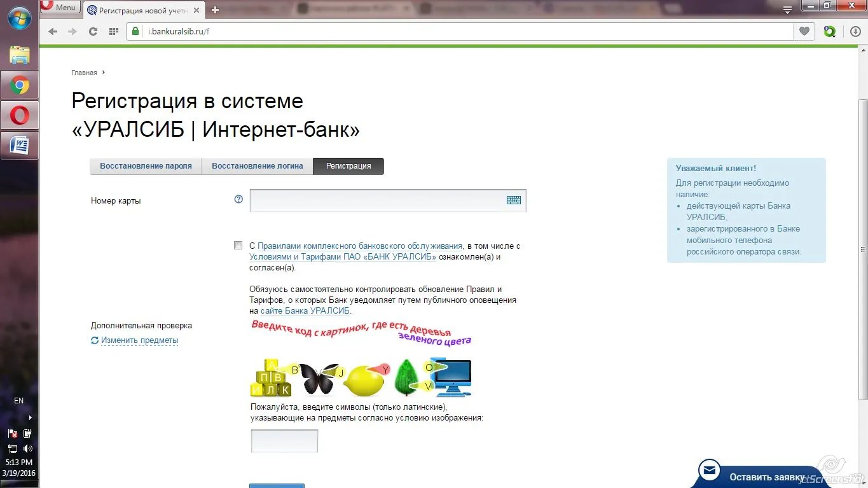Switch to the Восстановление логина tab
This screenshot has height=488, width=868.
[258, 166]
